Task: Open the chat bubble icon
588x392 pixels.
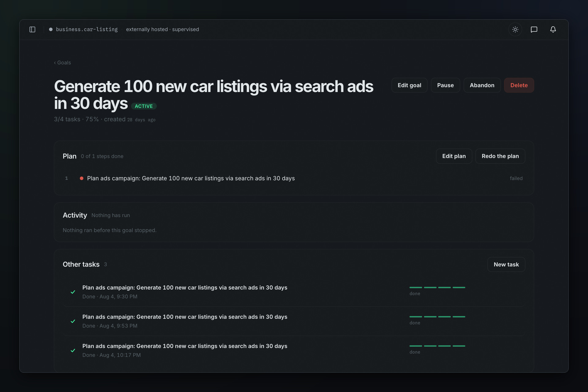Action: click(534, 29)
